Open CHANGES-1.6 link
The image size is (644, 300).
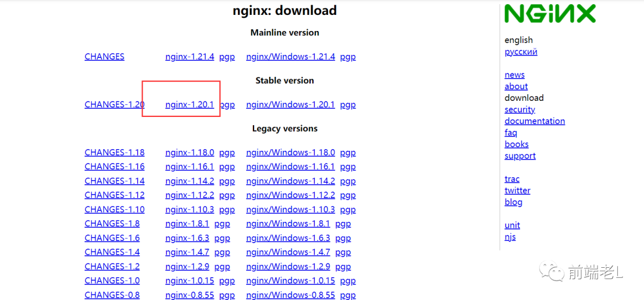(112, 238)
